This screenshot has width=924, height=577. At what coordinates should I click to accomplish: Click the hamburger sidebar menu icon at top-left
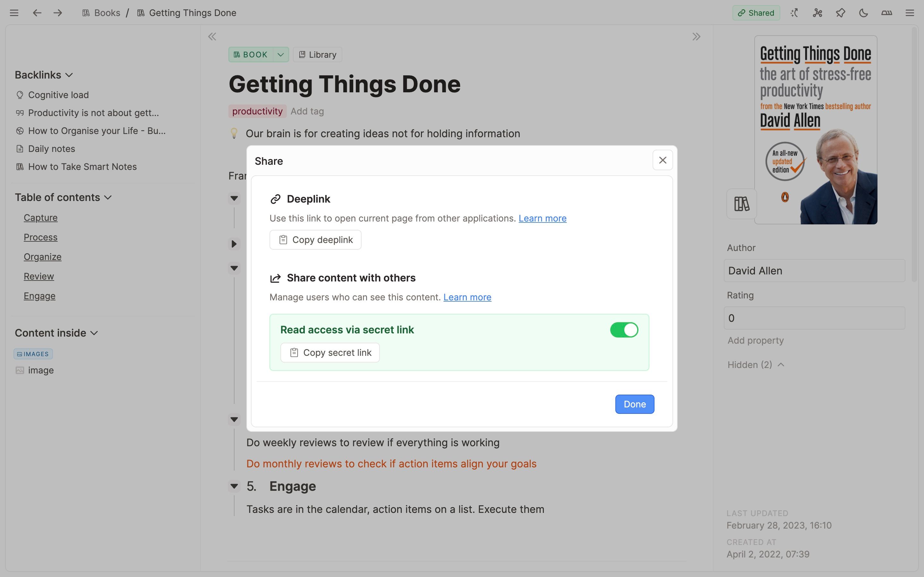click(x=14, y=13)
